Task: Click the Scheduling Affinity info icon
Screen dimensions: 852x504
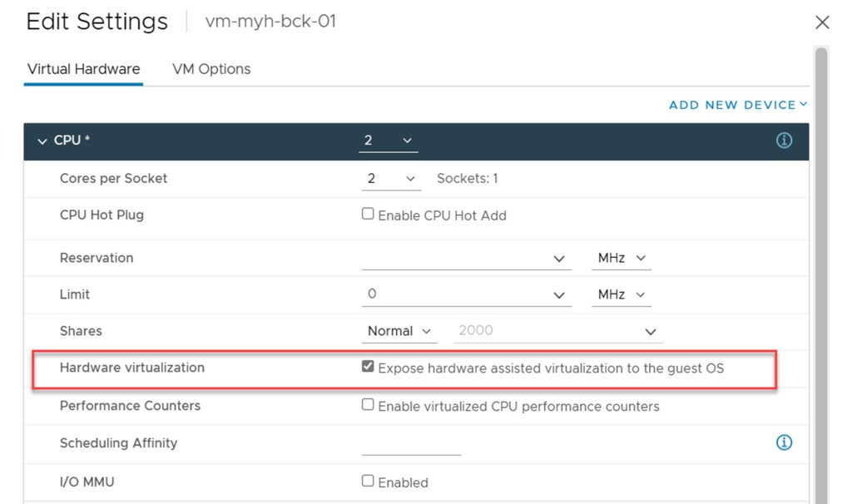Action: tap(784, 442)
